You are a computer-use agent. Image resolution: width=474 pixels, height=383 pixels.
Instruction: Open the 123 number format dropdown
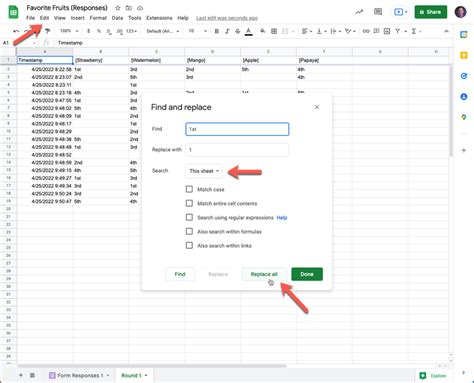tap(132, 31)
